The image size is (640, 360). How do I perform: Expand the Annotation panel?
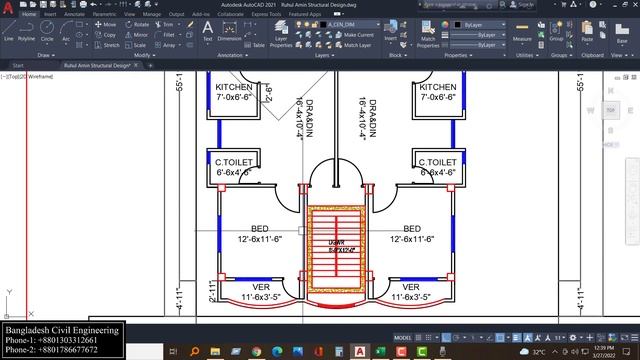pos(233,55)
